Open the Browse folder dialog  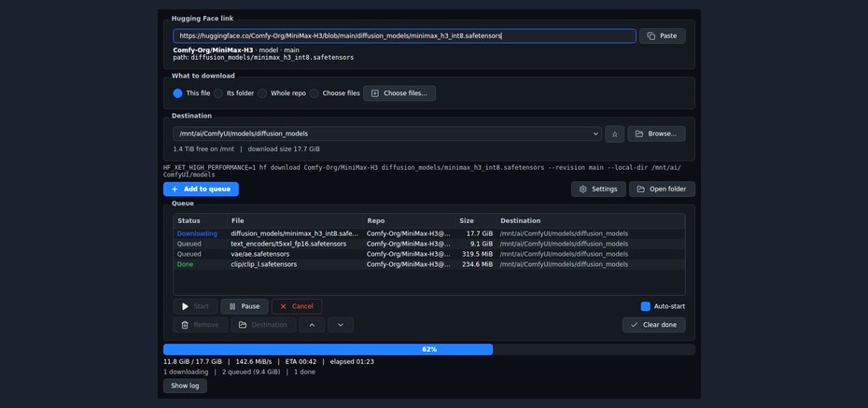pos(656,134)
